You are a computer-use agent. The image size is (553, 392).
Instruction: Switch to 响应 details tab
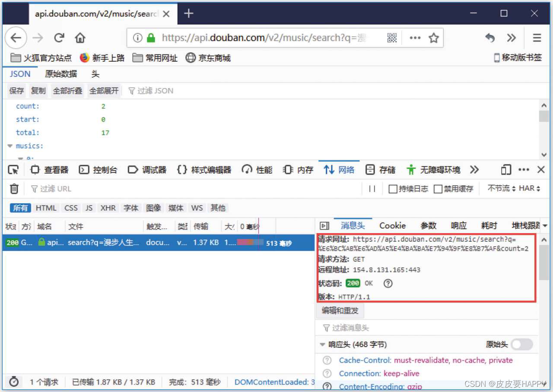(x=459, y=225)
